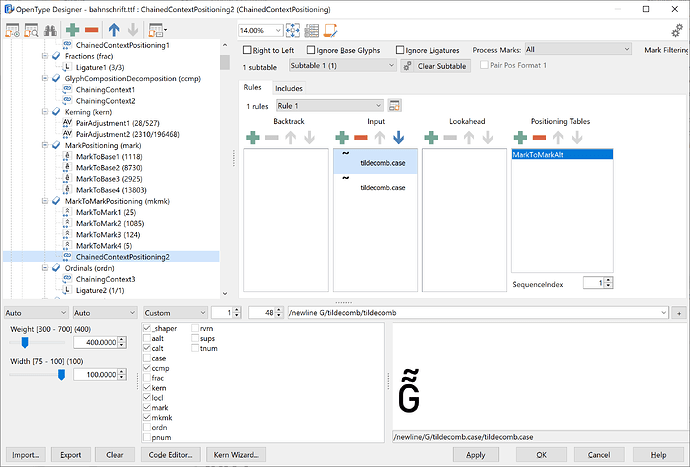690x467 pixels.
Task: Switch to the Includes tab
Action: click(289, 88)
